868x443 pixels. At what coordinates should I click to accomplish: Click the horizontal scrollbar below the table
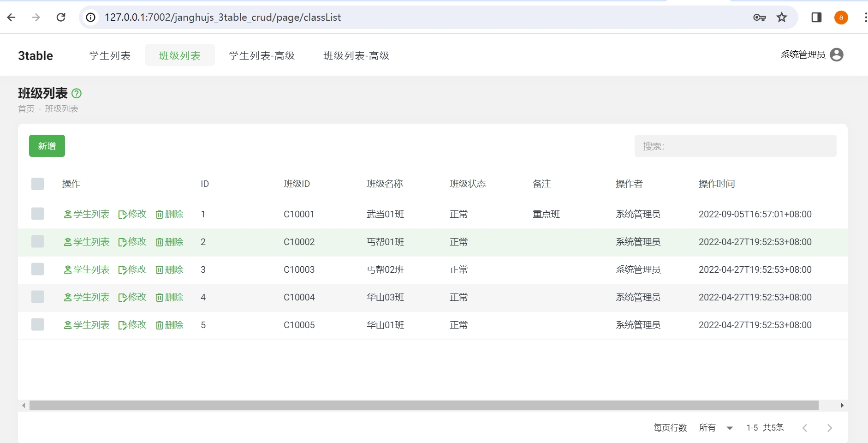coord(423,406)
